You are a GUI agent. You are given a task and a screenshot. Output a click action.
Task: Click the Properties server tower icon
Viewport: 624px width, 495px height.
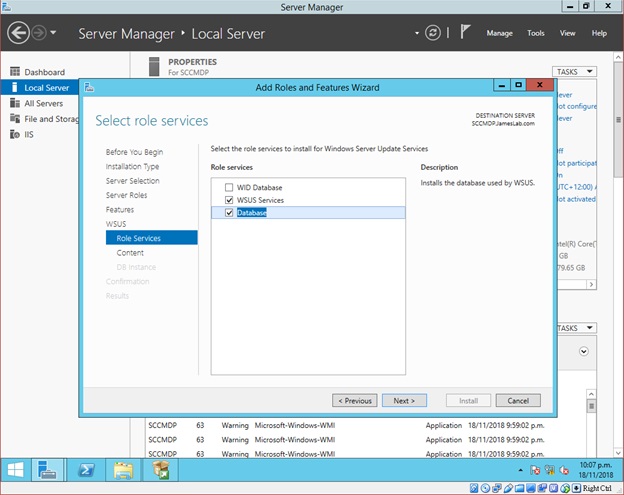coord(154,66)
